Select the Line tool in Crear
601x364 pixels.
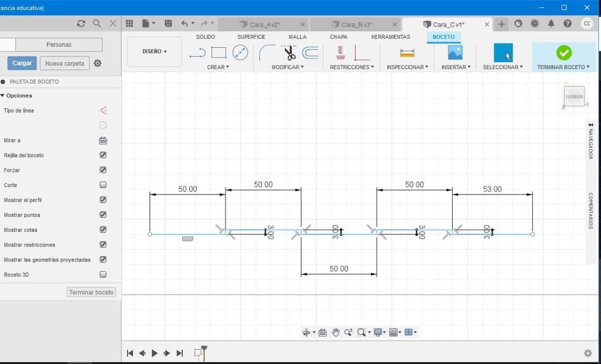(x=198, y=53)
